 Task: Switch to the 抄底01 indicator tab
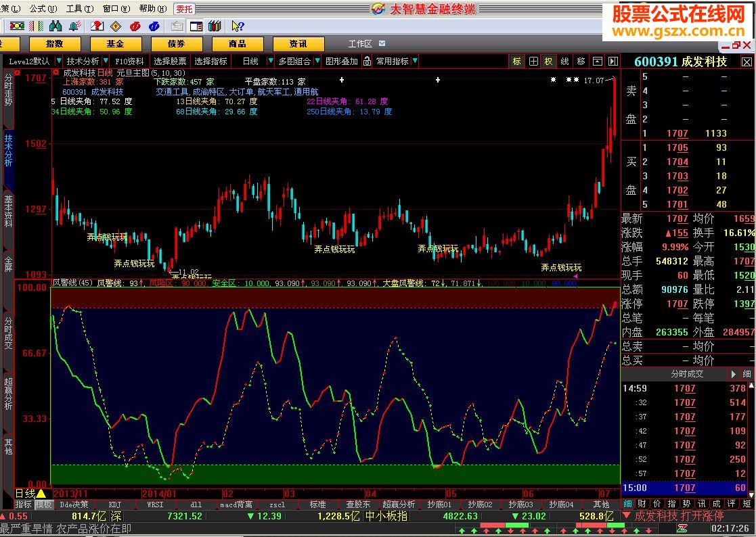click(439, 505)
